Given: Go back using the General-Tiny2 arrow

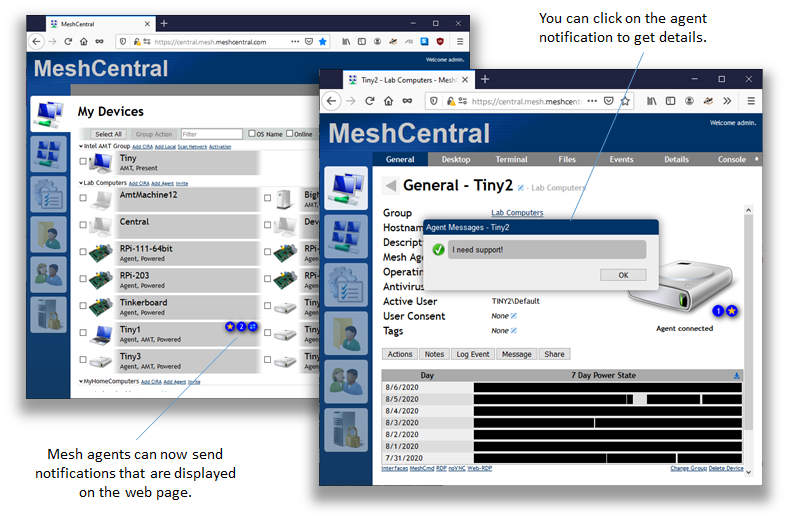Looking at the screenshot, I should [x=390, y=185].
